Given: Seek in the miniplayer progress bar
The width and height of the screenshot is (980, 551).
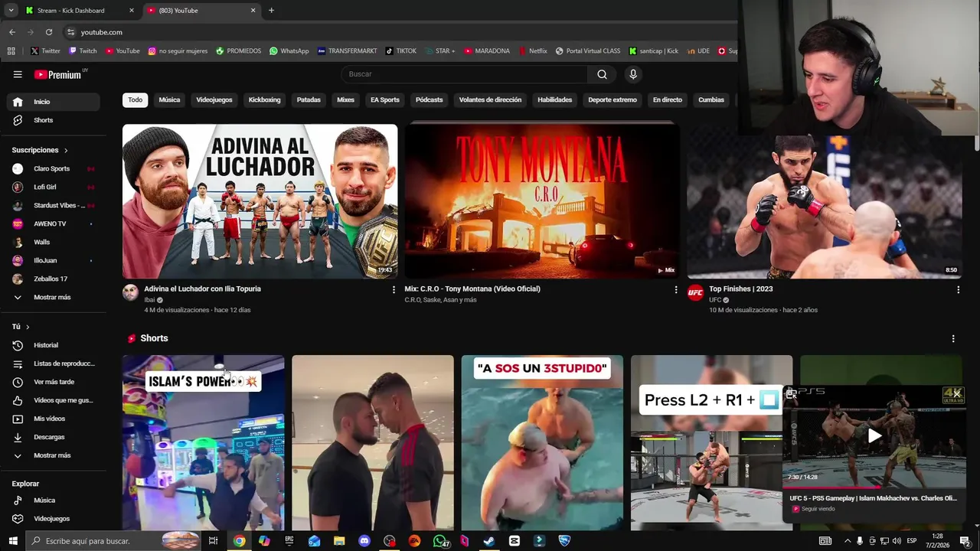Looking at the screenshot, I should [x=874, y=486].
